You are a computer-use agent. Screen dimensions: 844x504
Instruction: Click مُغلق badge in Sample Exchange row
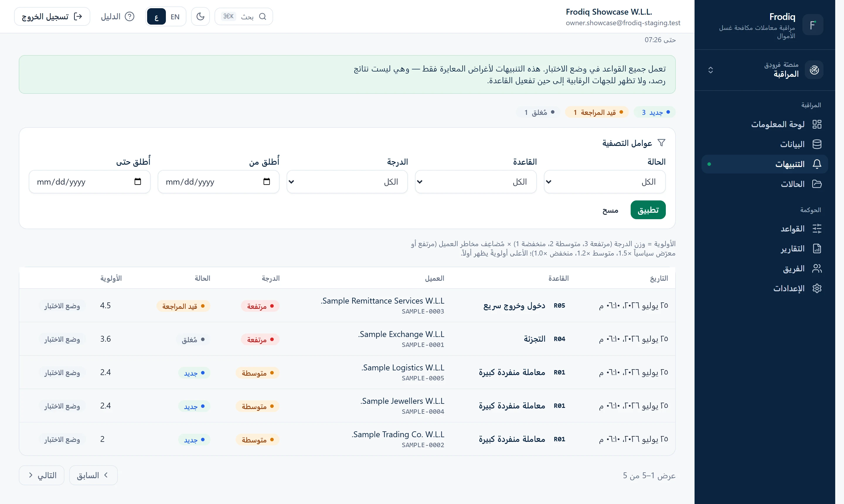[x=193, y=340]
